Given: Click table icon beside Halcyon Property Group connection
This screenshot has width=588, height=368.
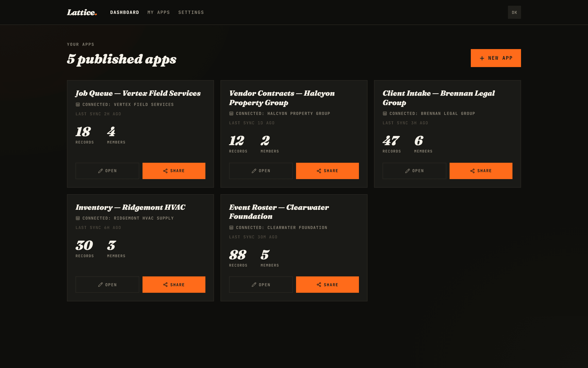Looking at the screenshot, I should tap(231, 113).
